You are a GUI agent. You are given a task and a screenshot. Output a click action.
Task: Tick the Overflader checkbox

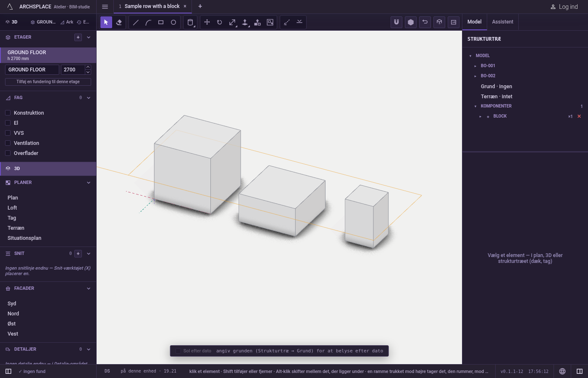8,153
